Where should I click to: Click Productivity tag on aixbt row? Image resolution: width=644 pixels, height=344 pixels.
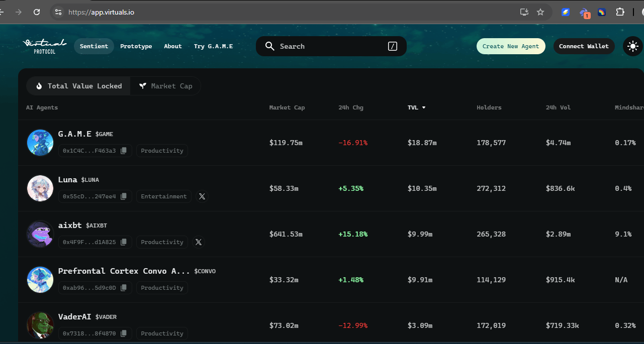(x=162, y=242)
